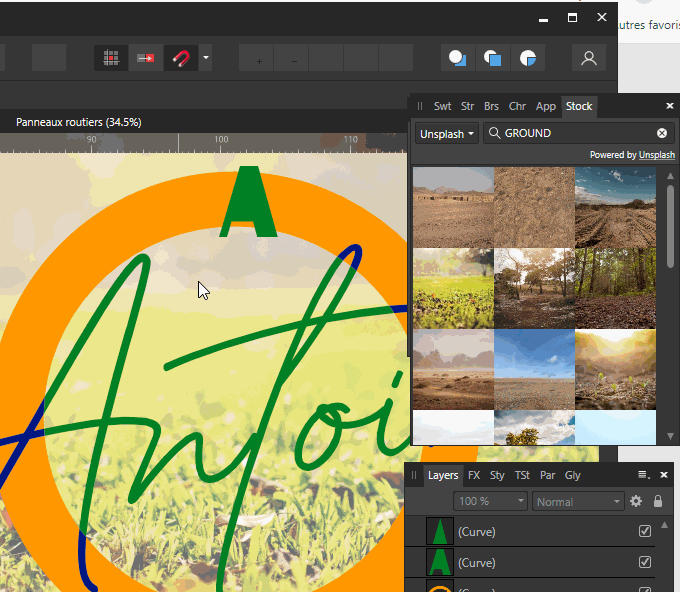Toggle visibility of first (Curve) layer
Screen dimensions: 680x592
(x=645, y=531)
